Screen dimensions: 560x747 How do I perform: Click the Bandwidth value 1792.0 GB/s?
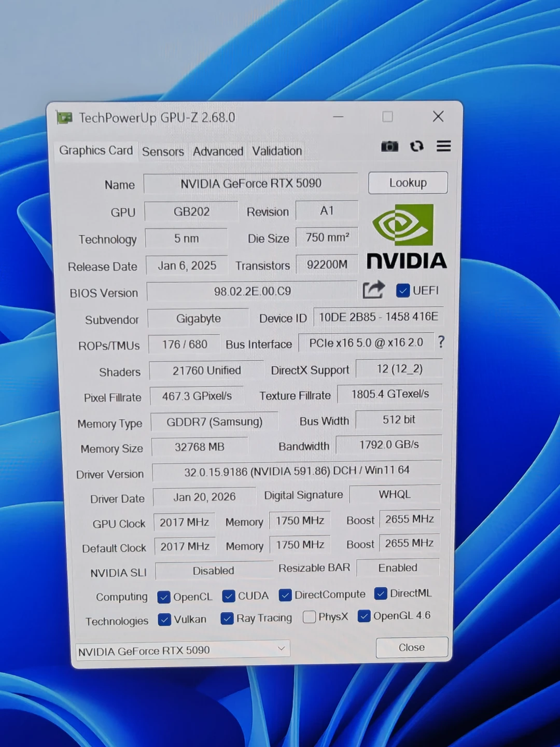point(389,445)
